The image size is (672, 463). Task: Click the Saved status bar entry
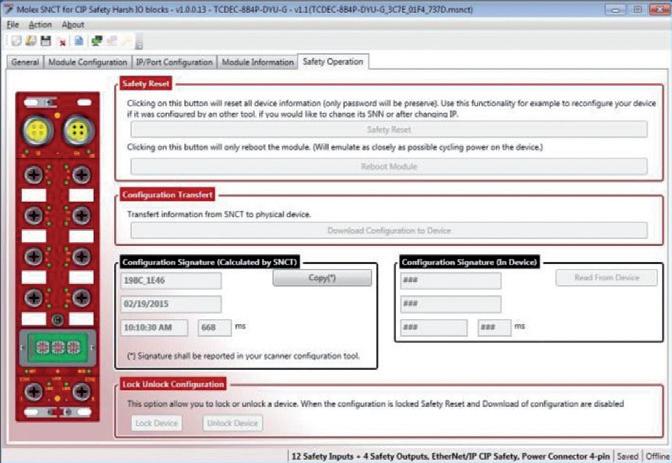627,456
